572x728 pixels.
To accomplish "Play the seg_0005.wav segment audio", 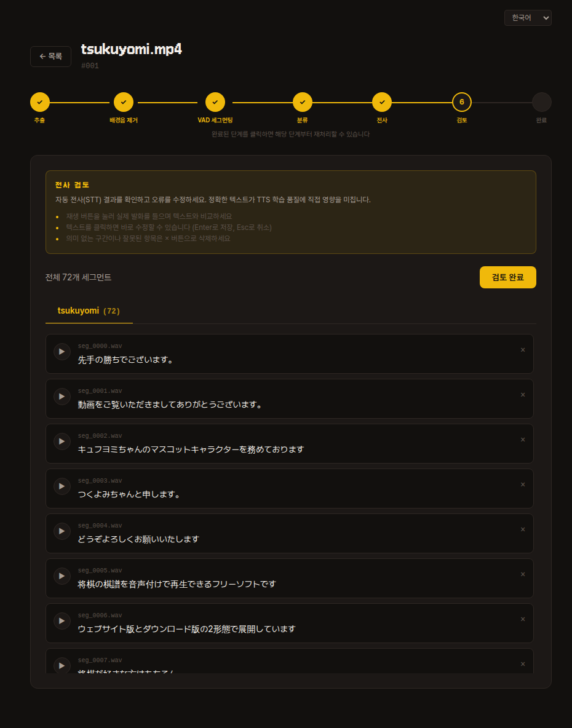I will pos(62,576).
